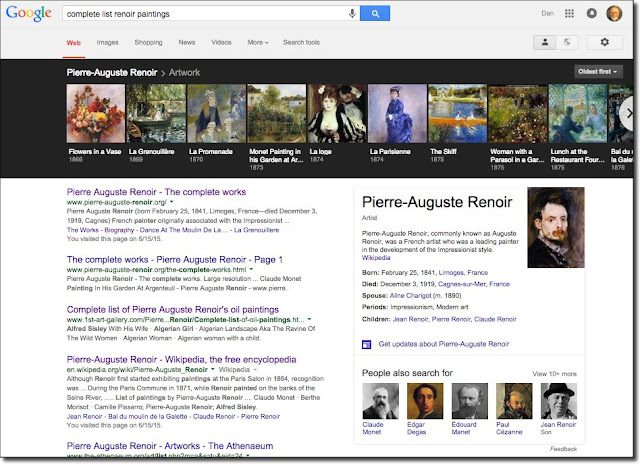Image resolution: width=640 pixels, height=464 pixels.
Task: Click the Google logo
Action: [29, 13]
